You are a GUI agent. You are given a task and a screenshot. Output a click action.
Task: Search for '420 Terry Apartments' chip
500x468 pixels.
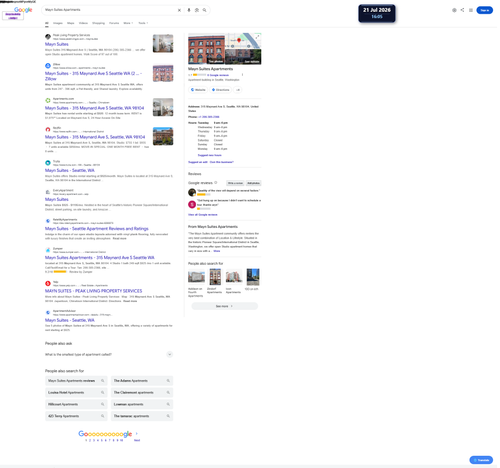click(77, 417)
